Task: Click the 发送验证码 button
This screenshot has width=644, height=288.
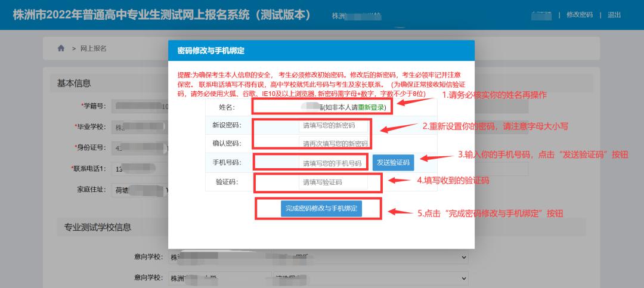Action: [393, 162]
